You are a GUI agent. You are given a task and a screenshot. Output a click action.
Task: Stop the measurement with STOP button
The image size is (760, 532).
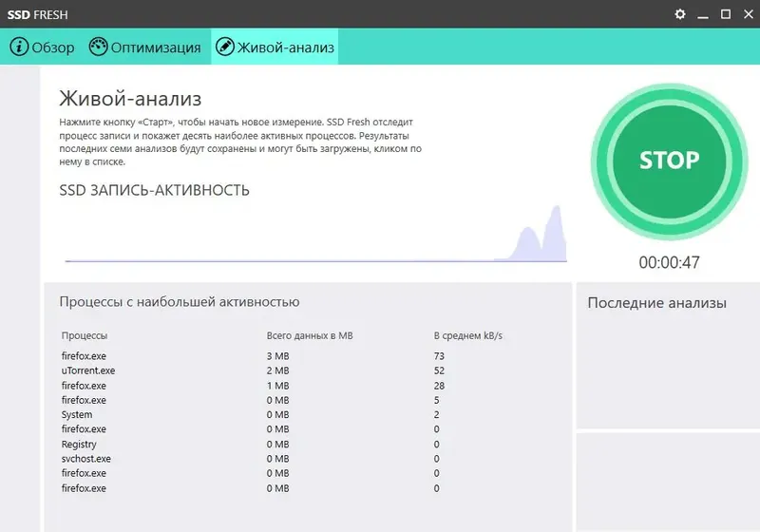[x=670, y=161]
